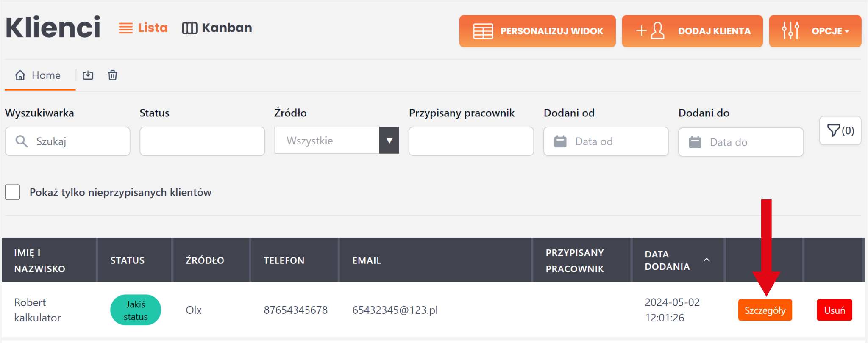Focus the Przypisany pracownik filter field
Image resolution: width=868 pixels, height=343 pixels.
[471, 141]
